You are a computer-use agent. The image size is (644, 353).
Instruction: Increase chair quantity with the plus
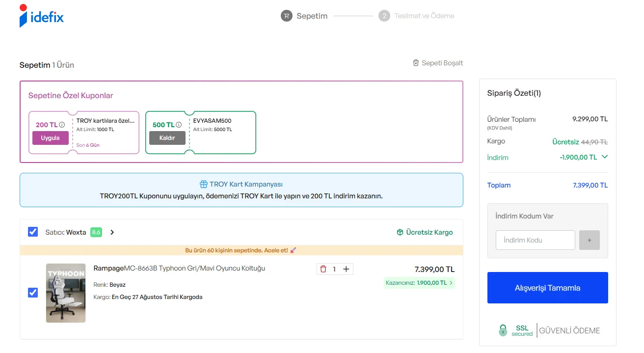click(346, 269)
